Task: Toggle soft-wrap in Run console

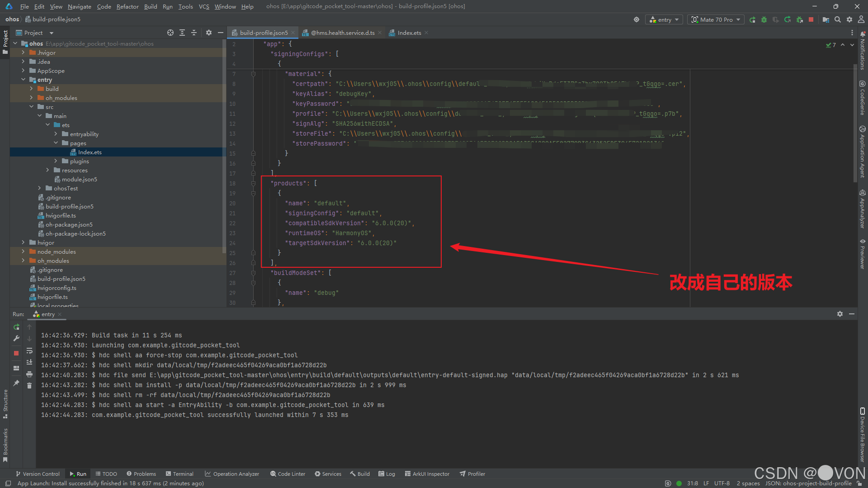Action: pyautogui.click(x=29, y=351)
